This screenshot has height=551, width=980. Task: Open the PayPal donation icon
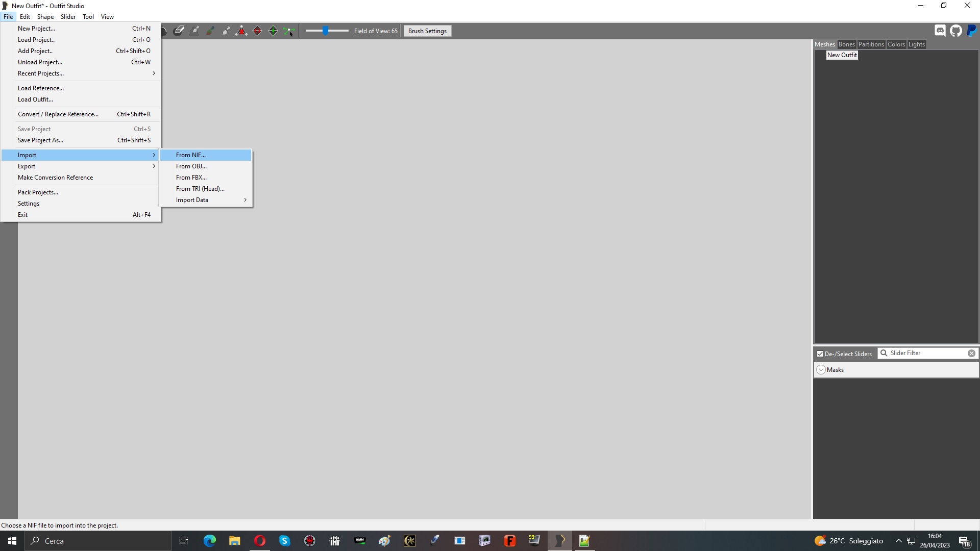[x=972, y=31]
